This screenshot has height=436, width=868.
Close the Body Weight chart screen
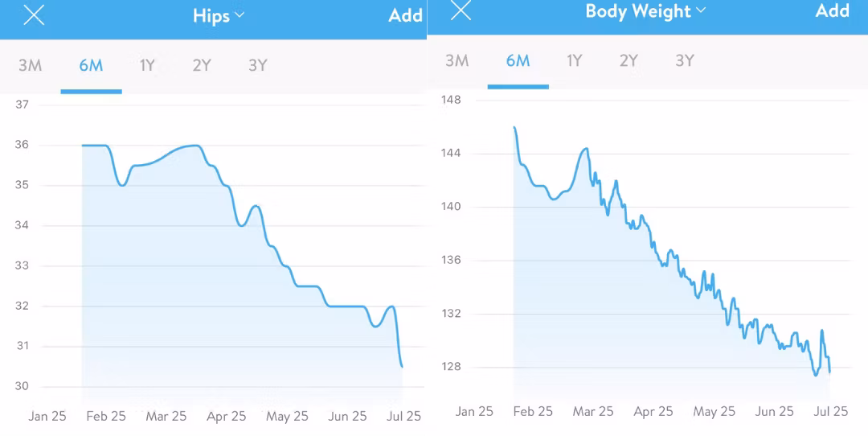pos(461,10)
